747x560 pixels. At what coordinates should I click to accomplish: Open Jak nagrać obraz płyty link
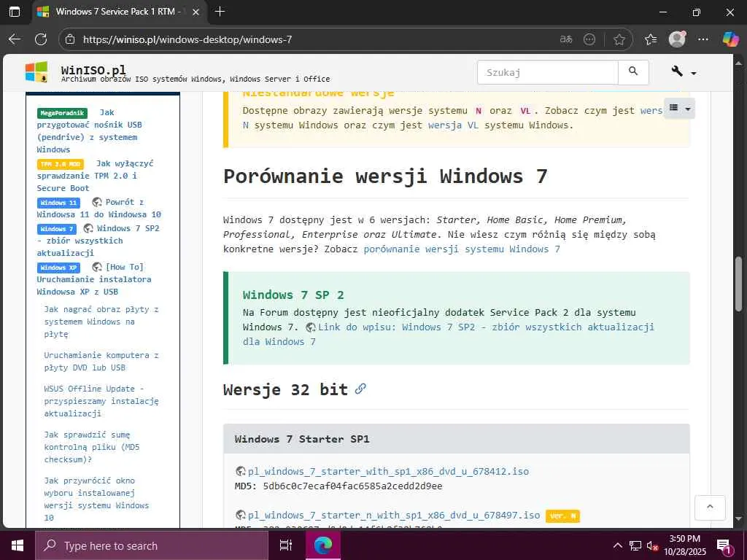pos(101,322)
